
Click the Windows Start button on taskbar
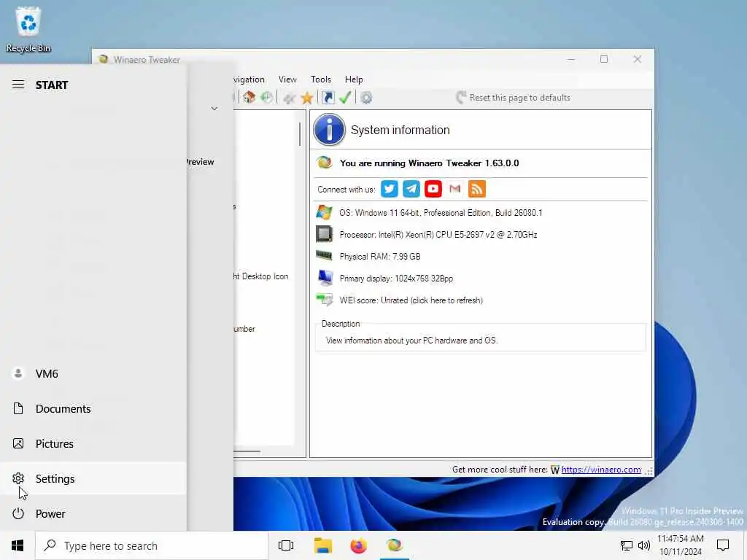point(18,545)
